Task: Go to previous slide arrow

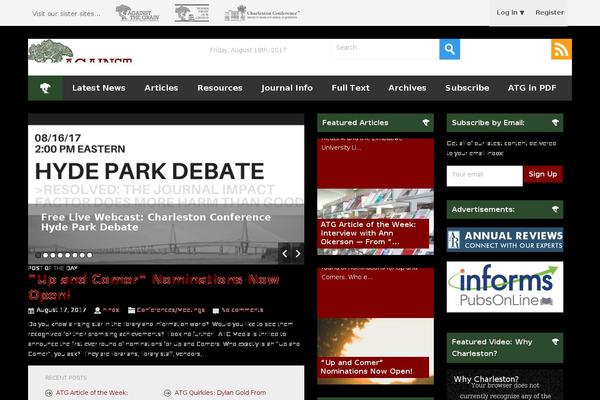Action: pos(285,253)
